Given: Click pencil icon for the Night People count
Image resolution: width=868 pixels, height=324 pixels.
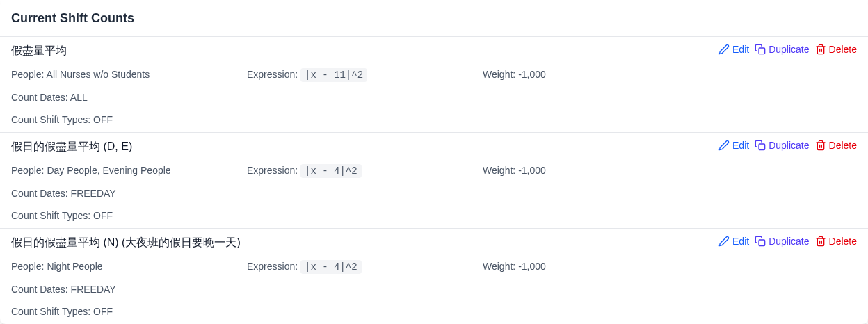Looking at the screenshot, I should [x=724, y=241].
